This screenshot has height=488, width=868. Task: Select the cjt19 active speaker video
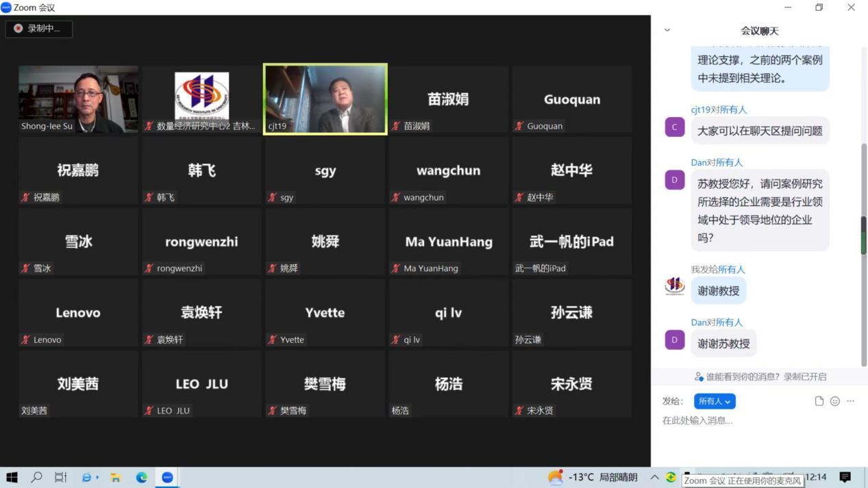click(x=325, y=99)
